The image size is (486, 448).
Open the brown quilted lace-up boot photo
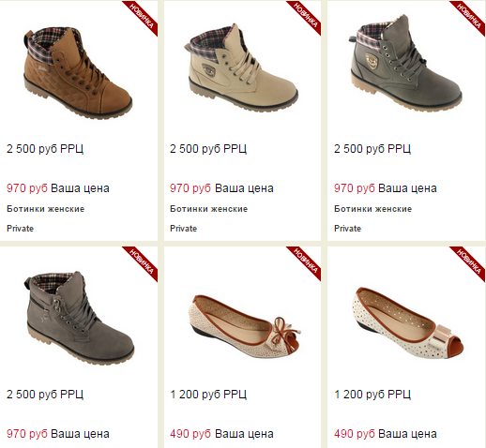pos(78,73)
